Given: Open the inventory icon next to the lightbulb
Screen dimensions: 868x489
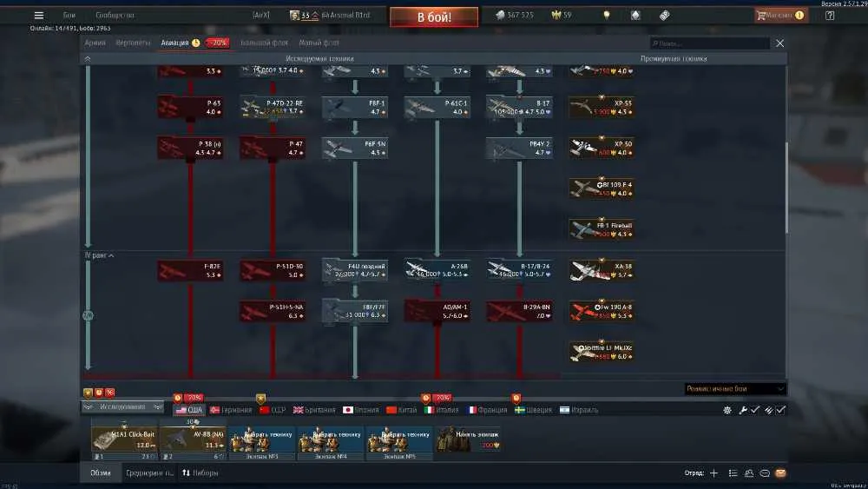Looking at the screenshot, I should (635, 15).
